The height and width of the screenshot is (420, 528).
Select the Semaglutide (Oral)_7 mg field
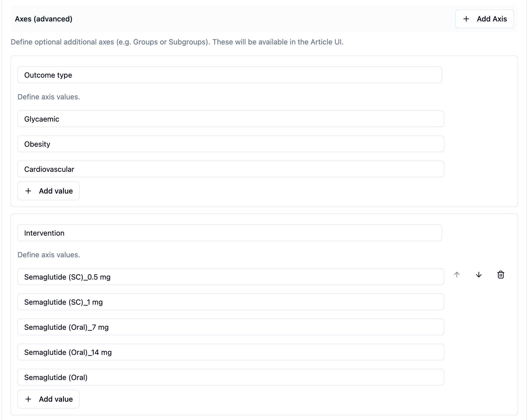click(231, 327)
